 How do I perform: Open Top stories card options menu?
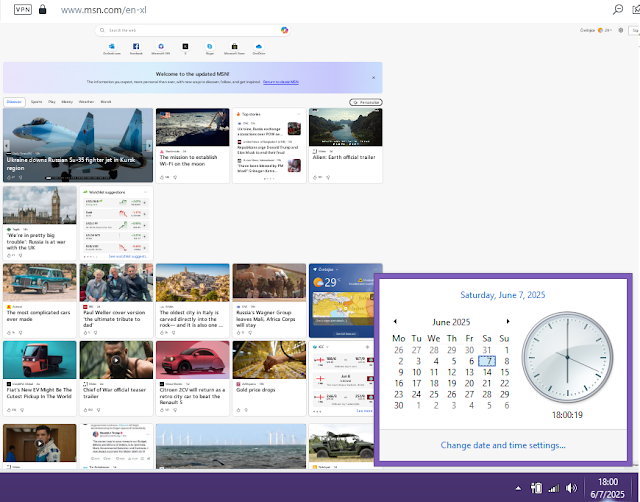(x=298, y=114)
